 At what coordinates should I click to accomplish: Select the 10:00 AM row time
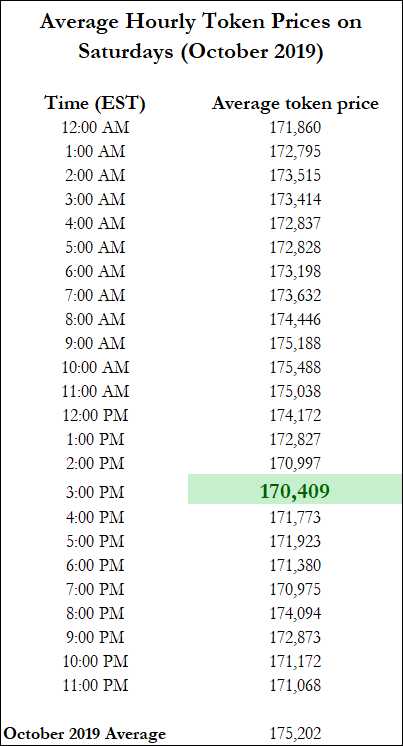[95, 367]
